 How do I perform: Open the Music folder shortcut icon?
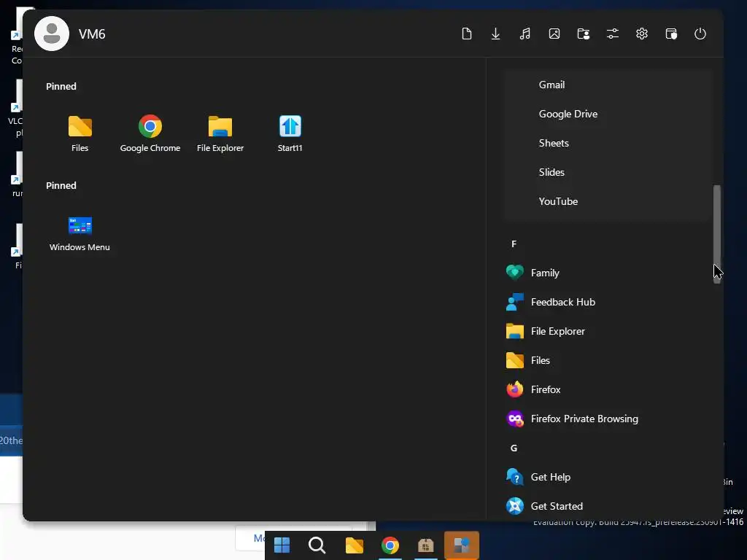coord(525,34)
